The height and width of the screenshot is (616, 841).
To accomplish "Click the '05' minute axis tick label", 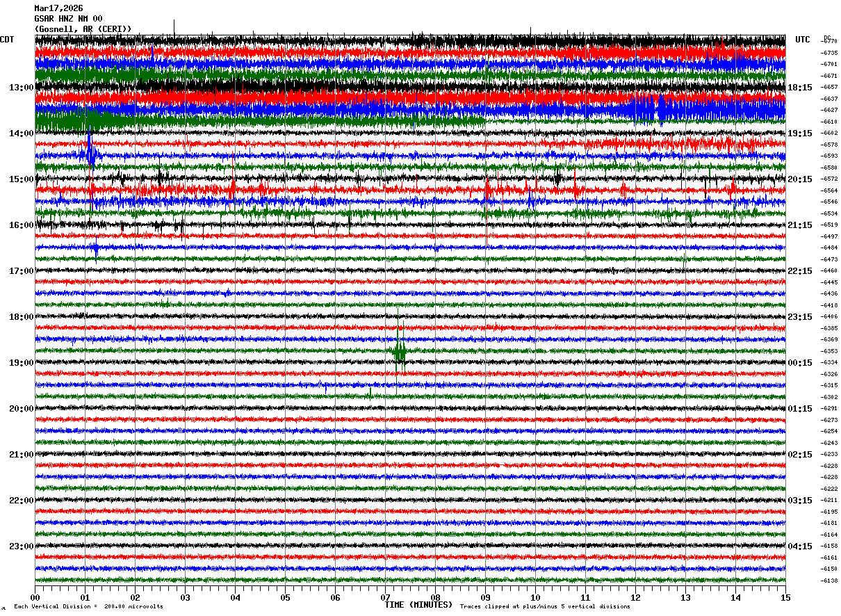I will 285,597.
